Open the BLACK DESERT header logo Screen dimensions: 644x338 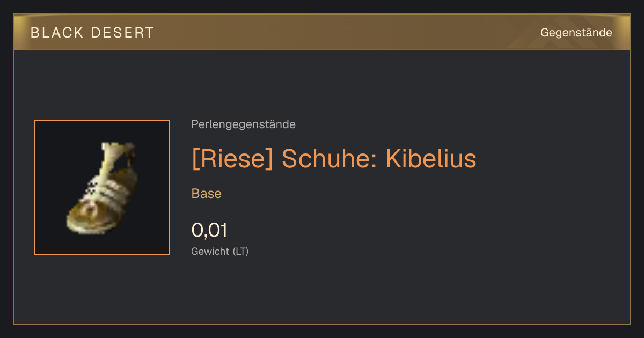(x=92, y=33)
